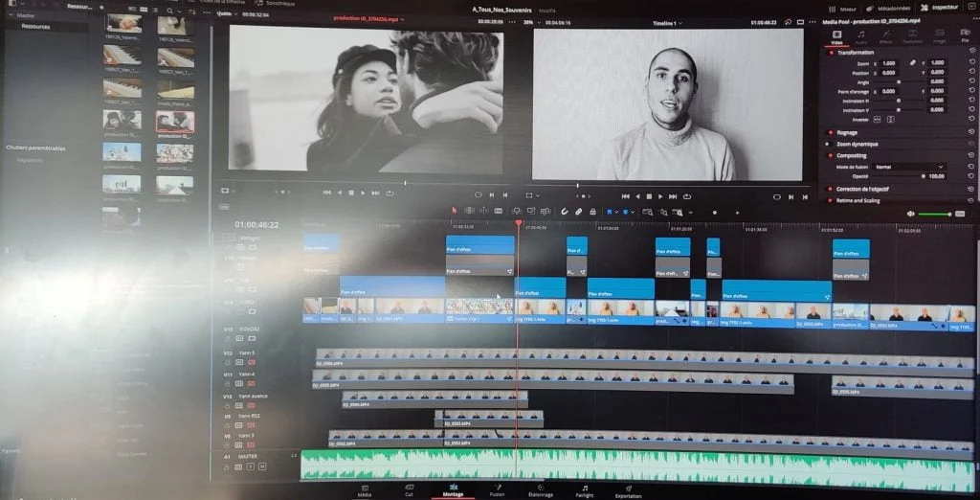Viewport: 980px width, 500px height.
Task: Open the Marker color dropdown arrow
Action: (632, 212)
